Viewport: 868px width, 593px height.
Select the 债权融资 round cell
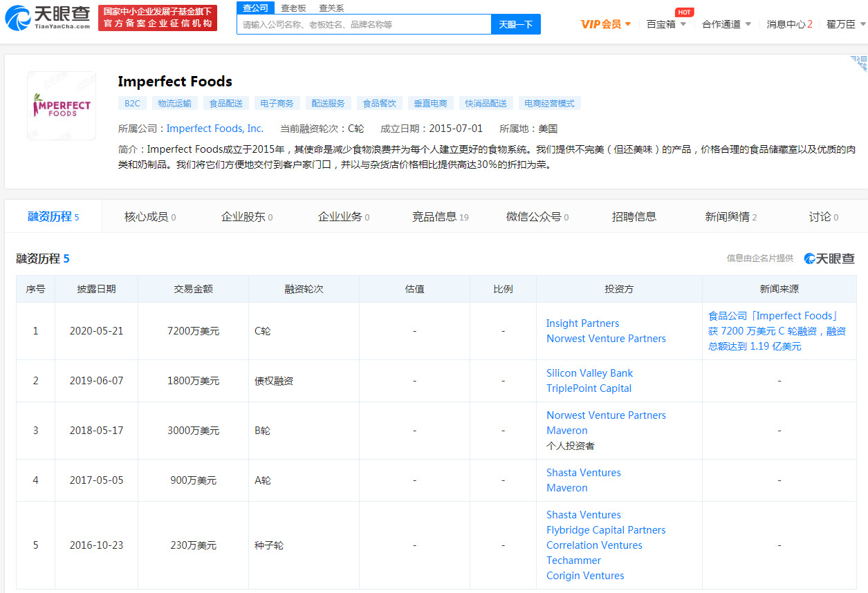(x=304, y=381)
